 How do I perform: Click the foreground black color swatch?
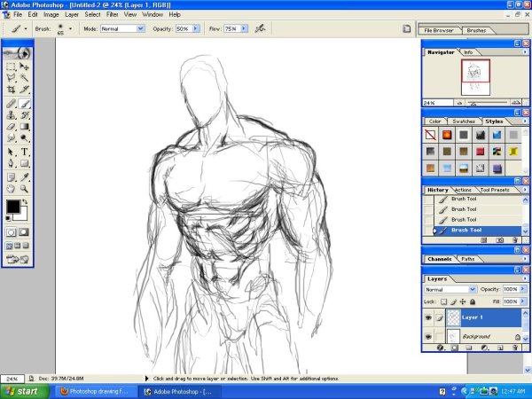tap(13, 207)
